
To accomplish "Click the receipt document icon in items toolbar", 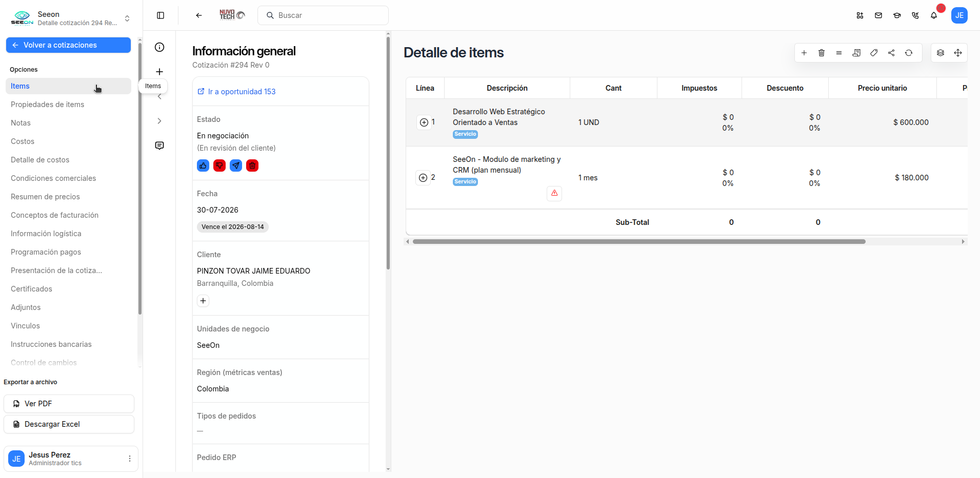I will tap(856, 53).
